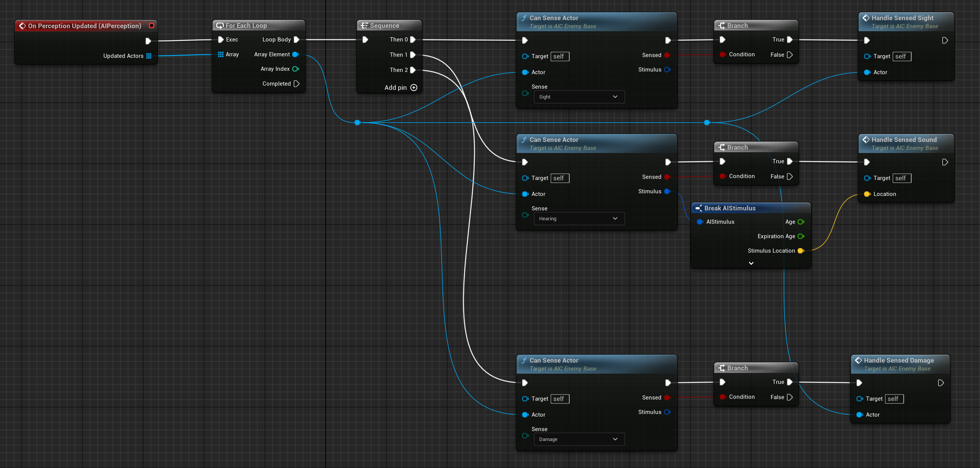Select the Handle Sensed Sight node title

(x=902, y=18)
